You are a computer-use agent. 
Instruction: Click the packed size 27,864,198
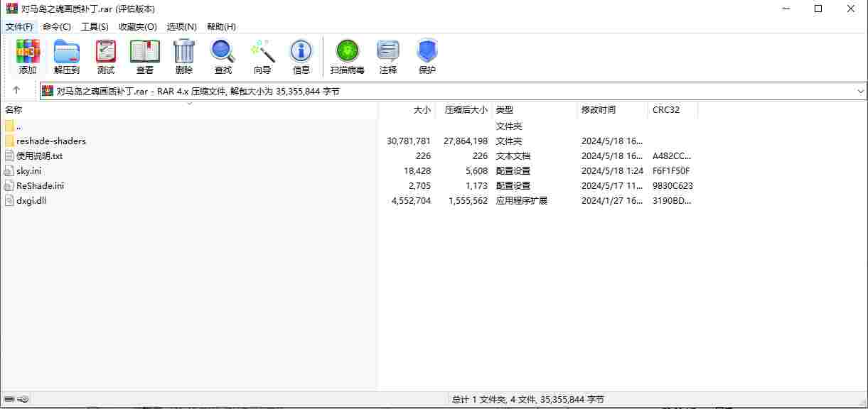coord(466,141)
